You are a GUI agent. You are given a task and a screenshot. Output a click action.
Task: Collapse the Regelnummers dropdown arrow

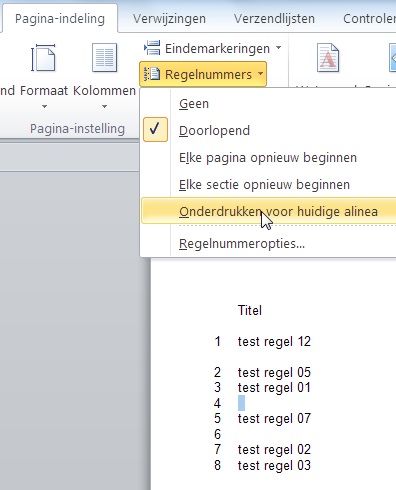point(261,74)
